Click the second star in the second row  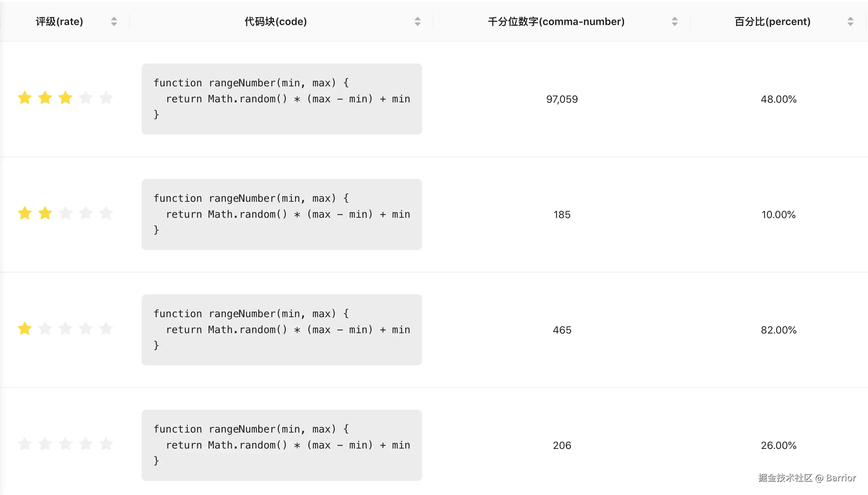pos(45,213)
